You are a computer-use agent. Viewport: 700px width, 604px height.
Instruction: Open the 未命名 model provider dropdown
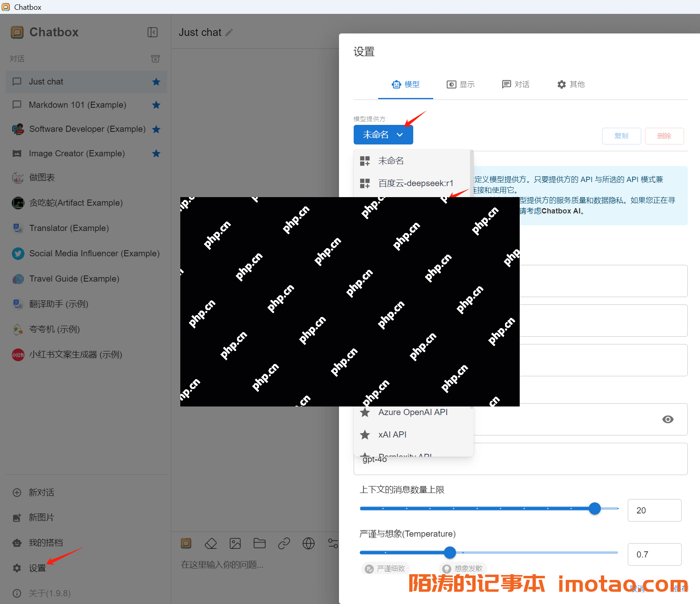coord(383,135)
